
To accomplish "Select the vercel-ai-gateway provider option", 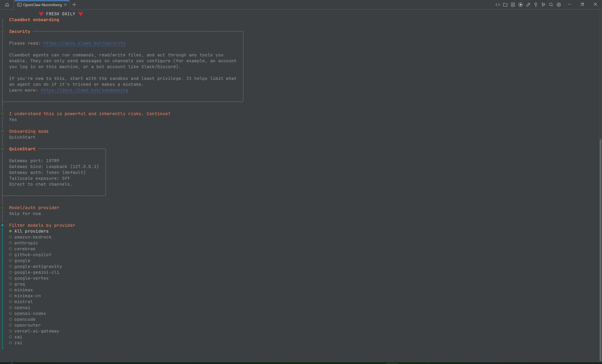I will point(34,331).
